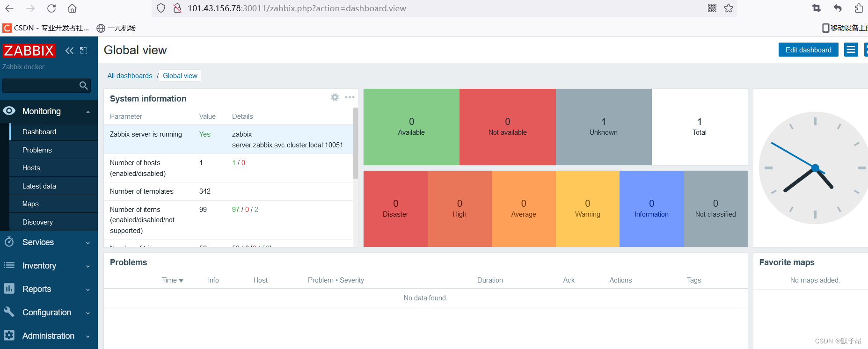Click the 'No maps added.' text
This screenshot has height=349, width=868.
tap(815, 280)
